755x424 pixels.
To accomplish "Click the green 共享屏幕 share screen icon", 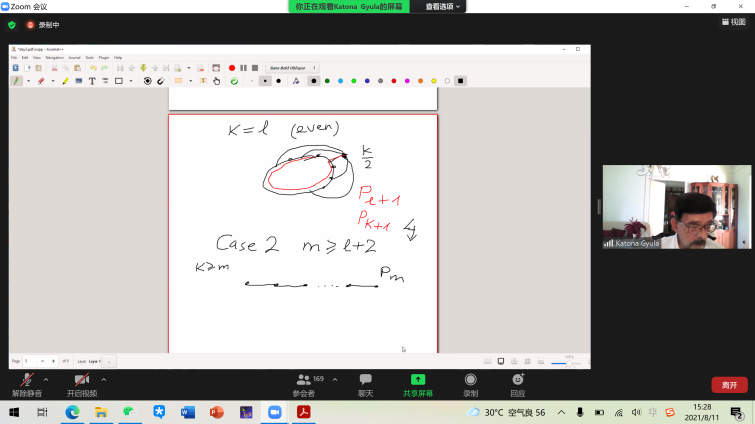I will click(x=418, y=380).
